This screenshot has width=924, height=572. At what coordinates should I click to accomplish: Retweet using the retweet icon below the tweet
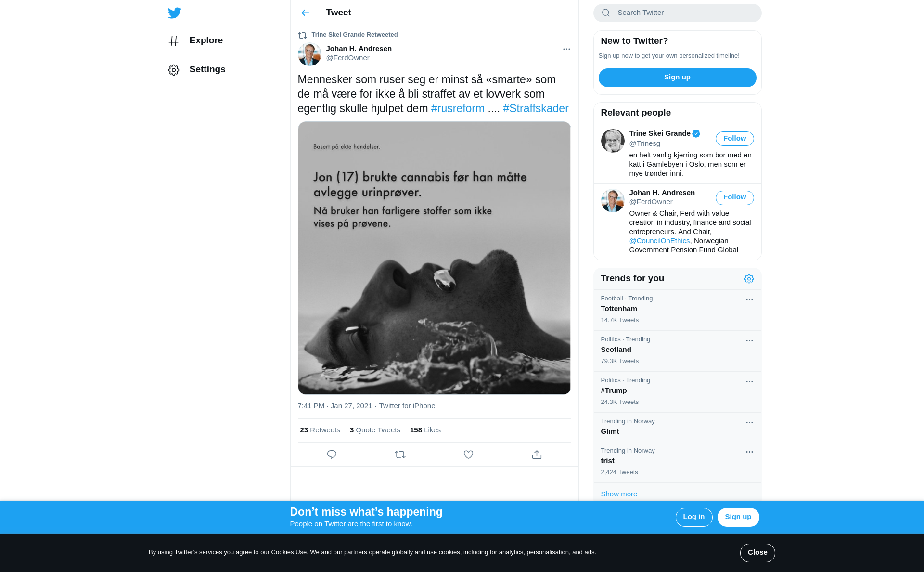400,455
